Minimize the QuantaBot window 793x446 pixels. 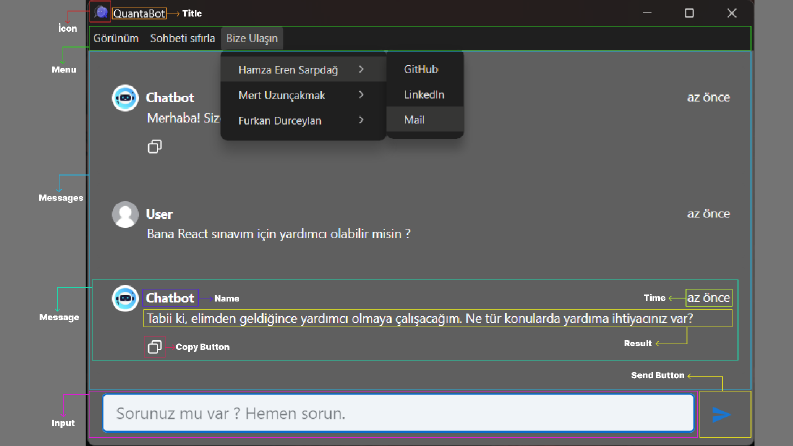647,13
